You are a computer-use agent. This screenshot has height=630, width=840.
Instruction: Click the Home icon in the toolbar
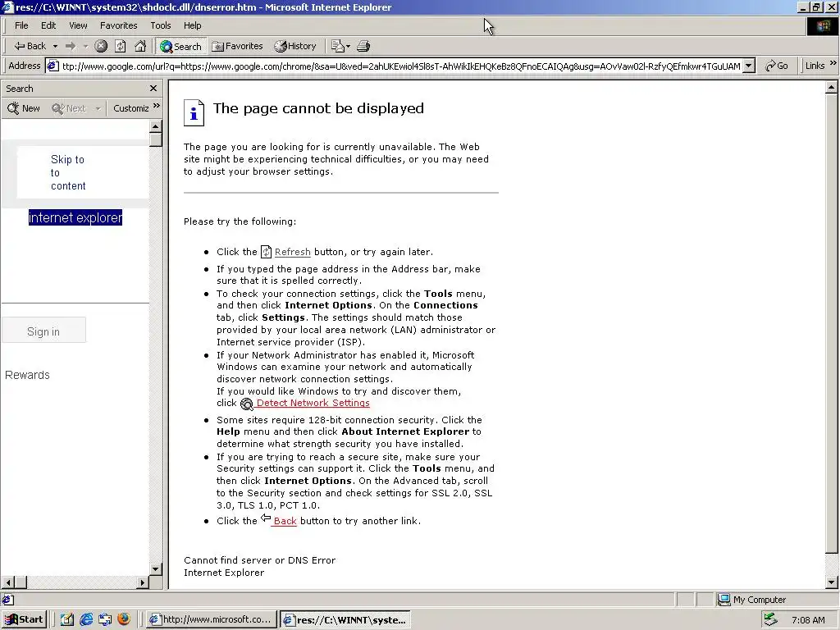tap(140, 46)
